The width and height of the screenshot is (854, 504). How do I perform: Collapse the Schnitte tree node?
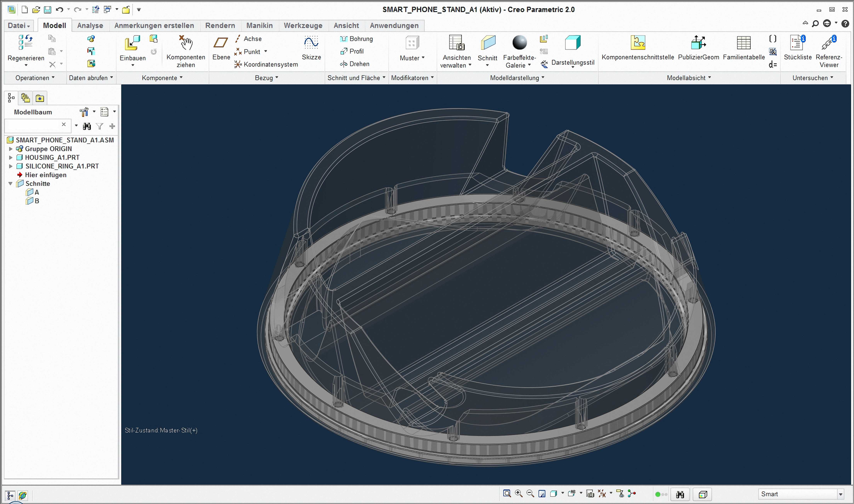coord(11,183)
